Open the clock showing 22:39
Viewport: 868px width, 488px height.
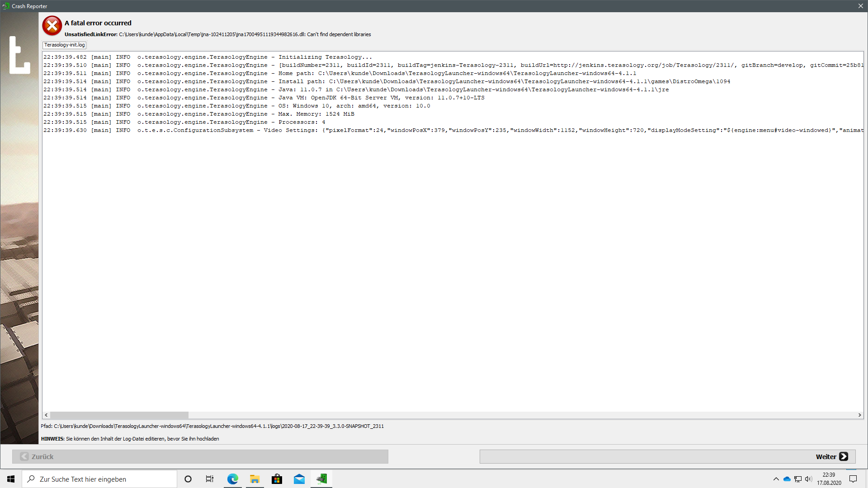tap(829, 479)
